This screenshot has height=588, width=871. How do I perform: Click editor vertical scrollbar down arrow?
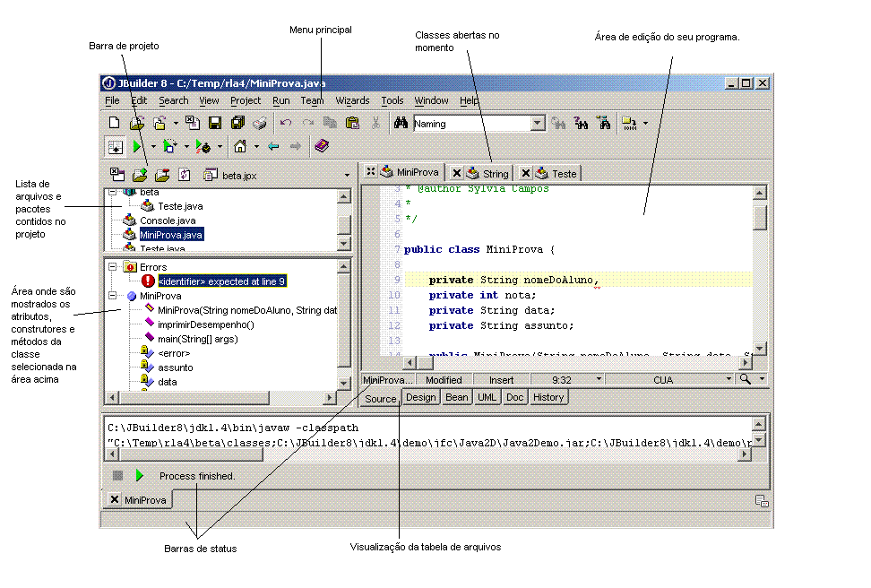pos(760,349)
